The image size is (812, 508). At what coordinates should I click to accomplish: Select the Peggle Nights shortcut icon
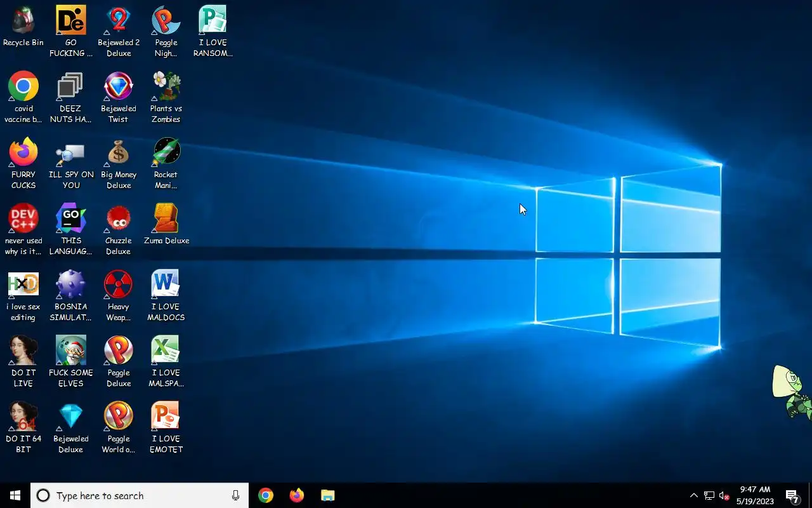tap(166, 20)
